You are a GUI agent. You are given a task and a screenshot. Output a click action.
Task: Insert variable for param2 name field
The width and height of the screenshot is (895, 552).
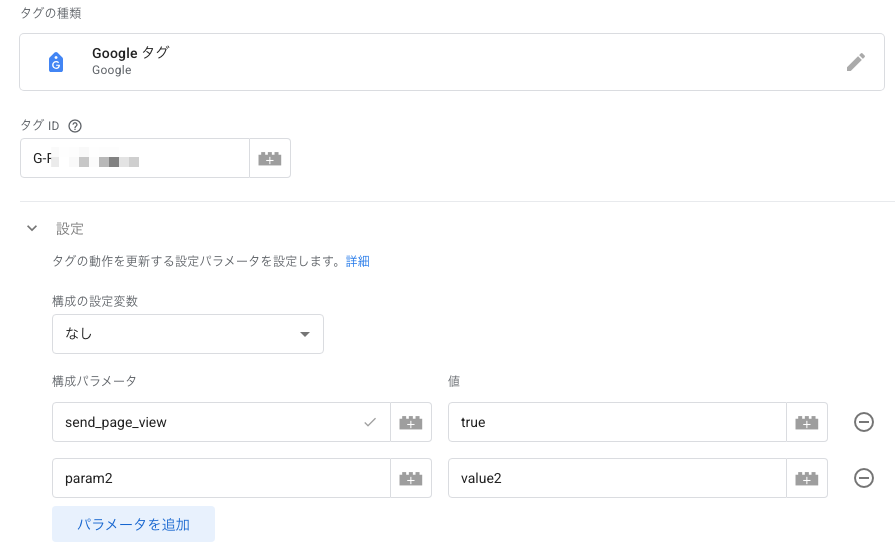(x=411, y=478)
